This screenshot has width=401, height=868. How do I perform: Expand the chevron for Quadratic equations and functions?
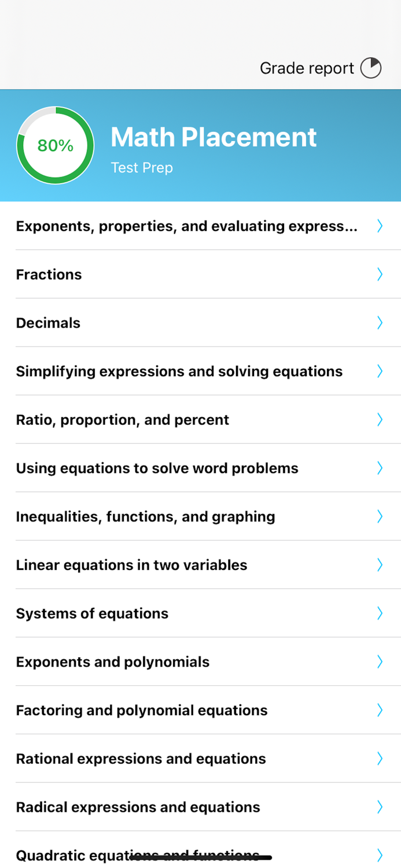coord(380,855)
